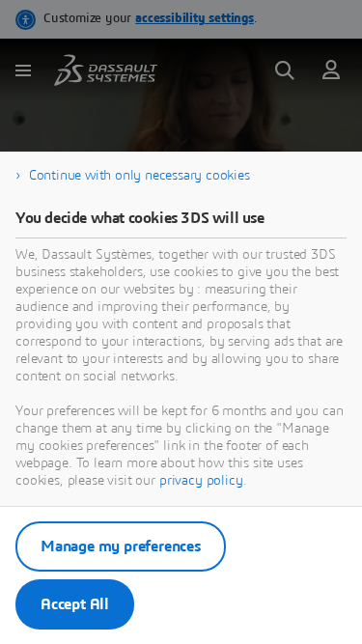The height and width of the screenshot is (644, 362).
Task: Click the Customize your text in the top banner
Action: pyautogui.click(x=88, y=18)
